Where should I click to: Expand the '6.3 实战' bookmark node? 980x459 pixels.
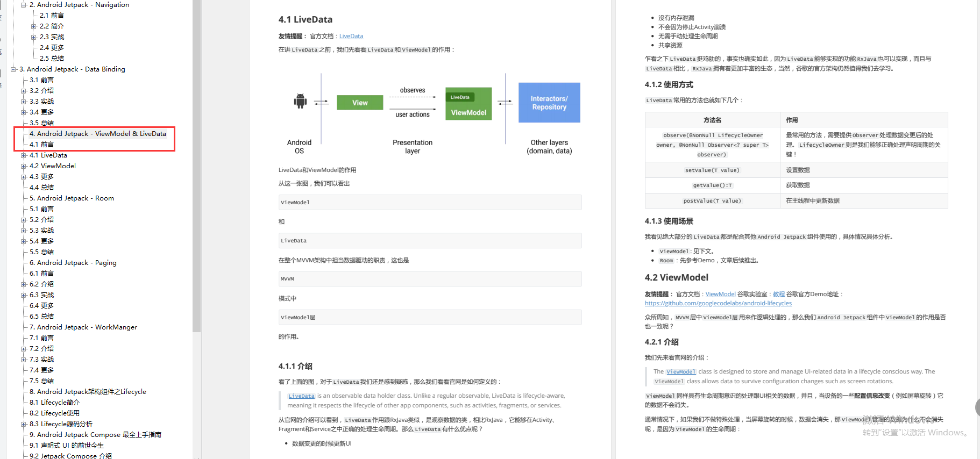point(23,295)
